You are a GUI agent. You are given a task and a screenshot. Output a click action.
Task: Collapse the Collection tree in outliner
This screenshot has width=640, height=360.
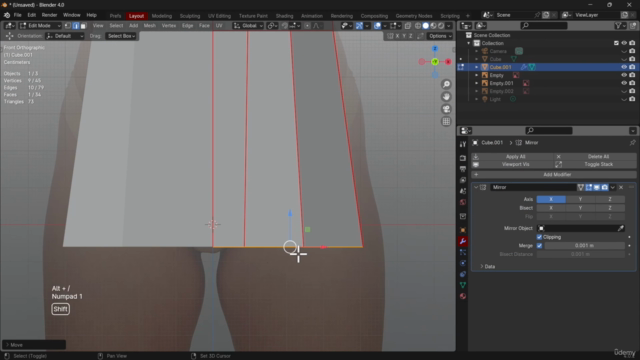point(469,43)
